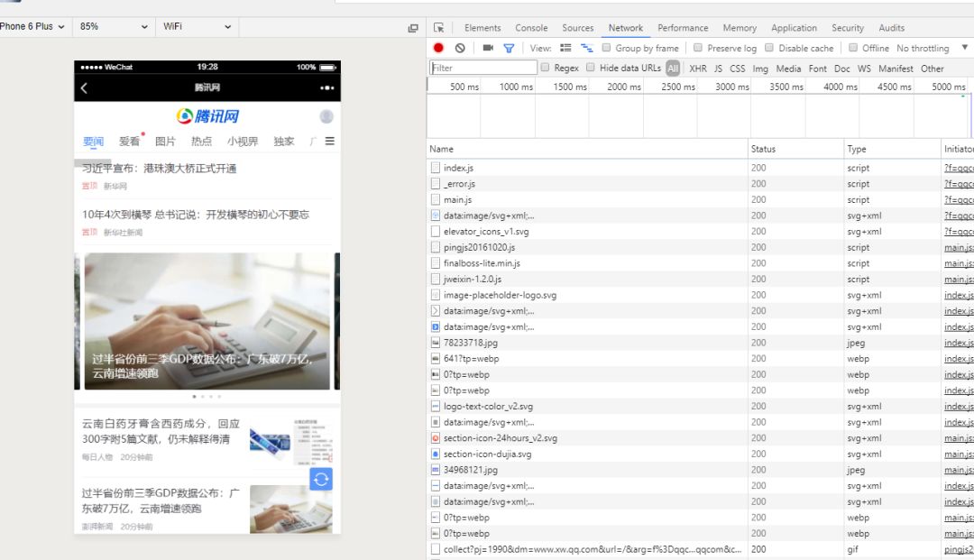Click the file icon beside main.js
The height and width of the screenshot is (560, 974).
(x=436, y=199)
